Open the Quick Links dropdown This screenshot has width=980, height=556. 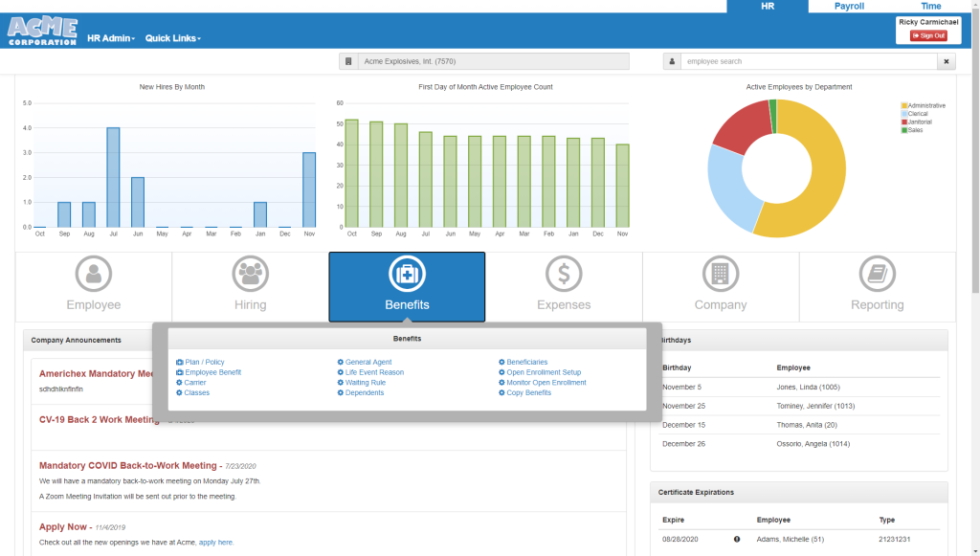pos(172,38)
